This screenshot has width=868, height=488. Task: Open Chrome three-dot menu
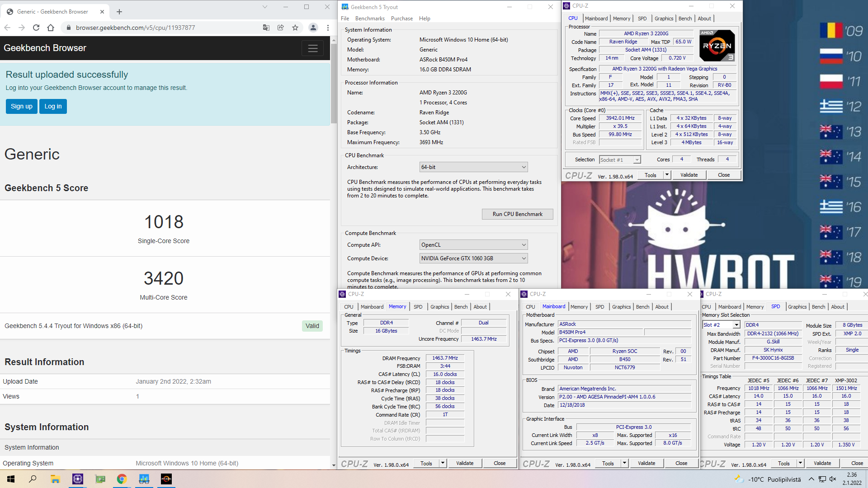tap(328, 28)
